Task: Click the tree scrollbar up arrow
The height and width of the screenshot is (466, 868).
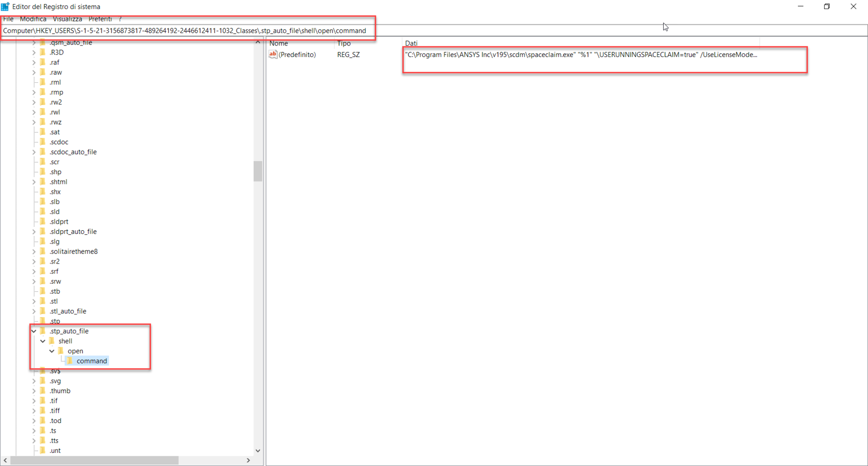Action: [258, 42]
